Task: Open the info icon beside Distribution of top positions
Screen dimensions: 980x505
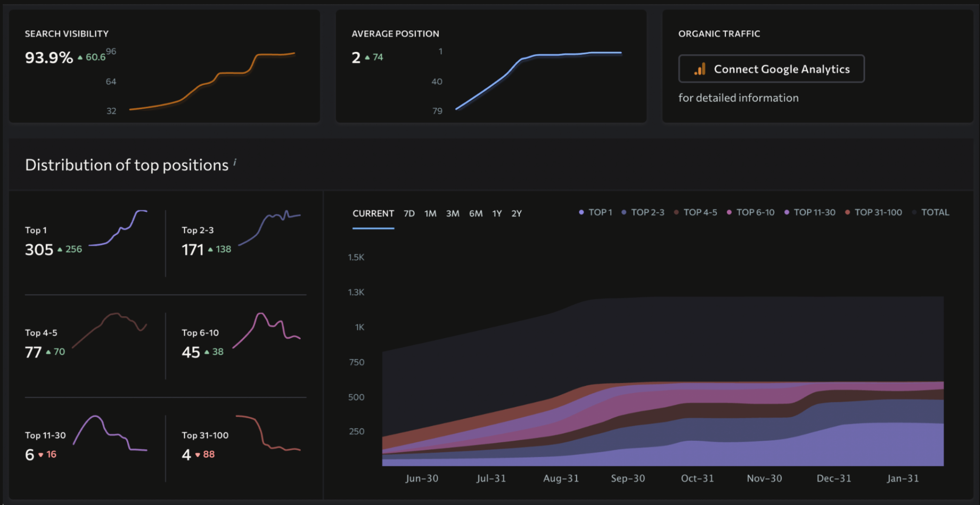Action: [x=235, y=162]
